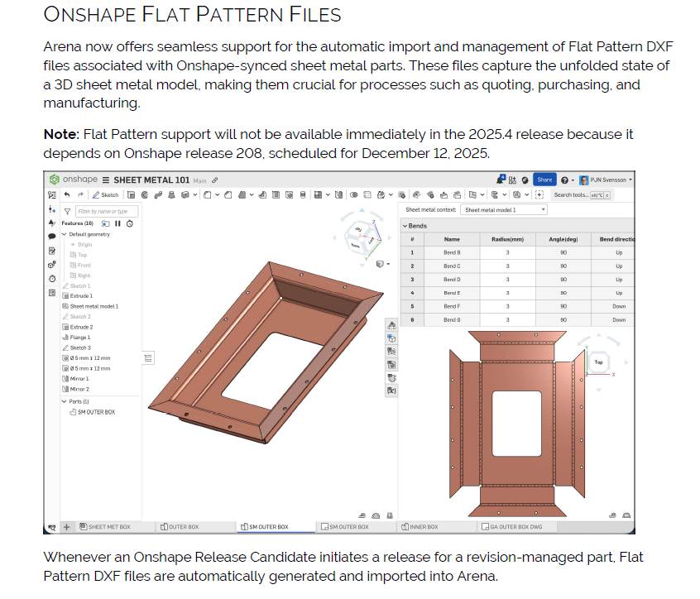Open the App Store grid icon
Image resolution: width=700 pixels, height=599 pixels.
click(x=512, y=180)
